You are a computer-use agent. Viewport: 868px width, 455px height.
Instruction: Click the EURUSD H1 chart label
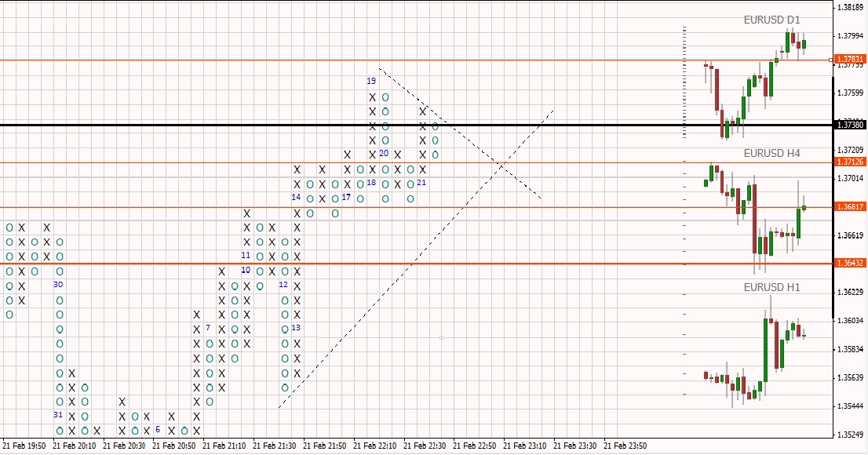(x=771, y=287)
